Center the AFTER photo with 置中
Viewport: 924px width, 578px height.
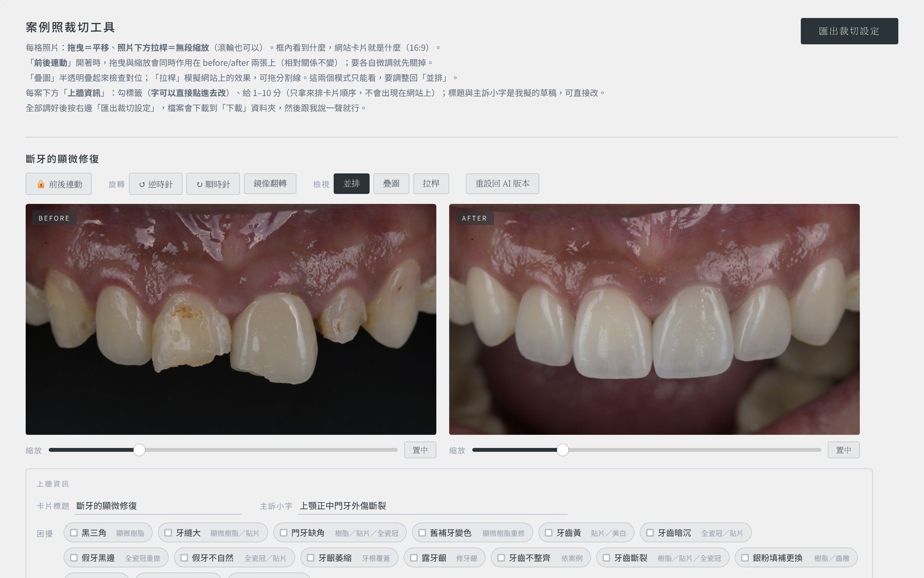point(843,450)
